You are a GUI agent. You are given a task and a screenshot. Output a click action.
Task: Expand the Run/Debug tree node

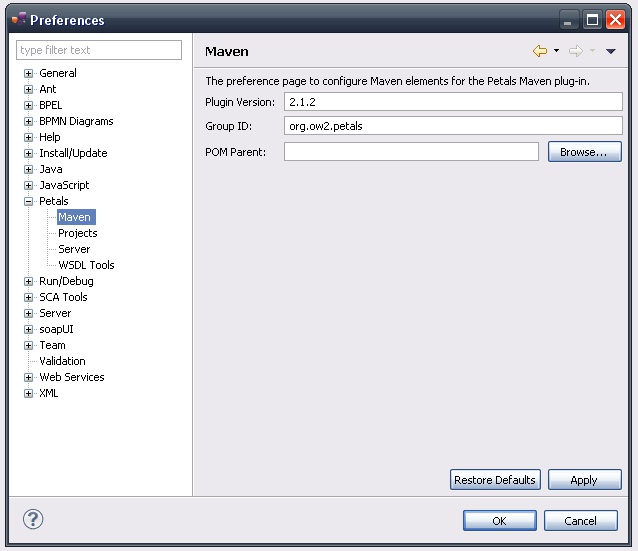point(29,281)
